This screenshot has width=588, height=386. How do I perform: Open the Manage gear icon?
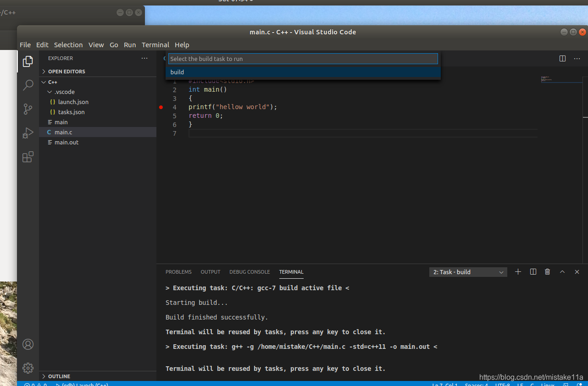point(28,368)
